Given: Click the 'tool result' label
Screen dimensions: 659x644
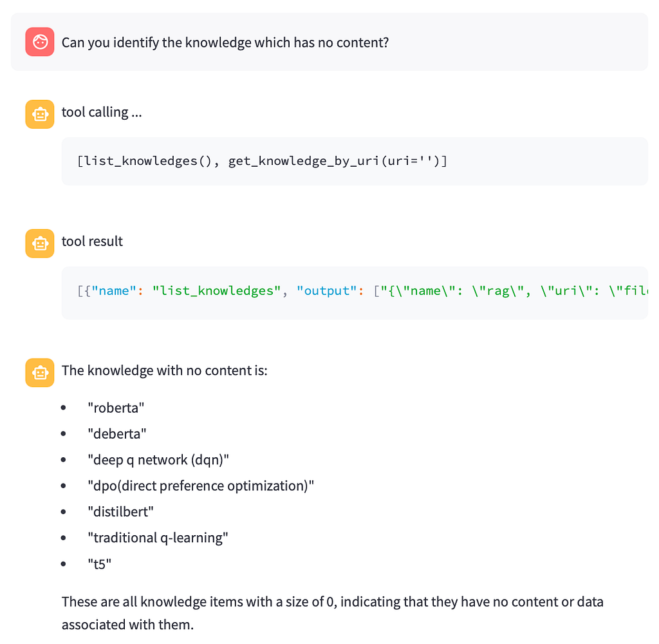Looking at the screenshot, I should (x=92, y=241).
